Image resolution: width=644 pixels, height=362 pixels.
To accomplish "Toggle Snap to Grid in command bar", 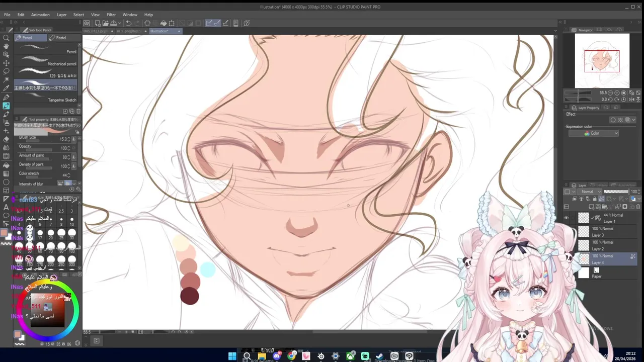I will 225,23.
